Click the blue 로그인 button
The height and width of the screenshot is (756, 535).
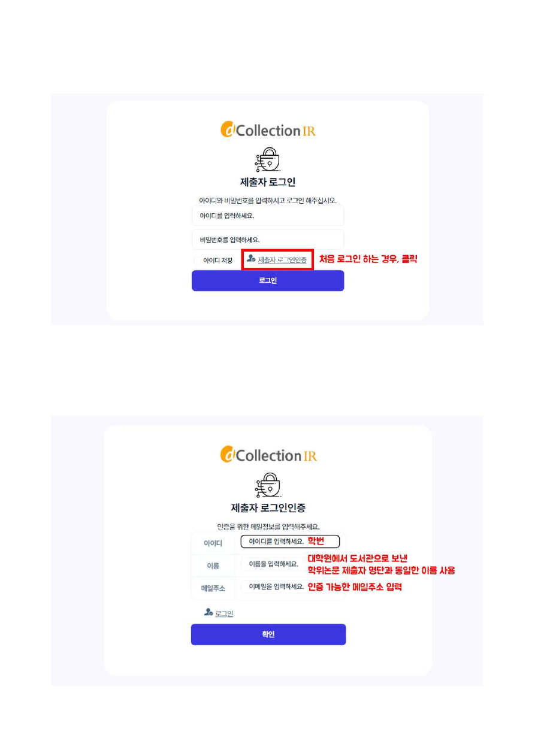tap(268, 280)
